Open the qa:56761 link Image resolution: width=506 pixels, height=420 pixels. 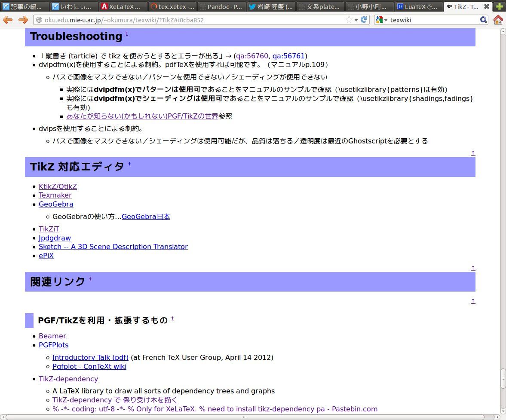click(x=288, y=56)
